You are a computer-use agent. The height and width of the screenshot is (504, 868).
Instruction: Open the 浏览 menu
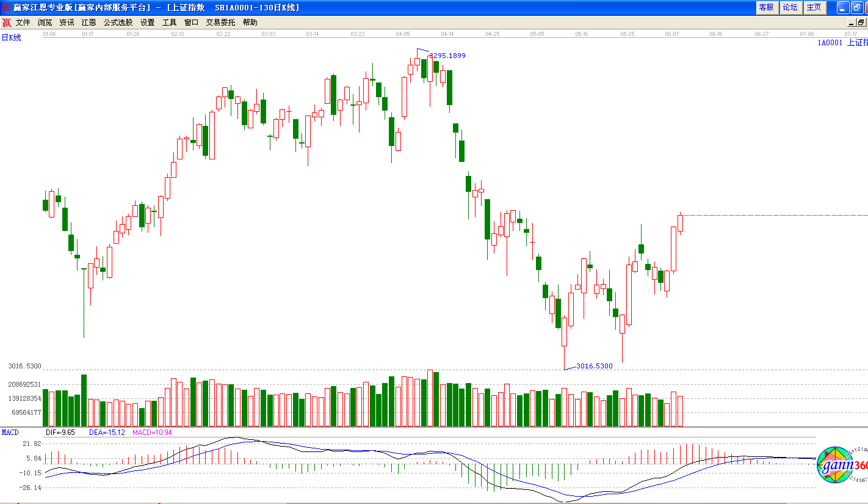tap(45, 22)
